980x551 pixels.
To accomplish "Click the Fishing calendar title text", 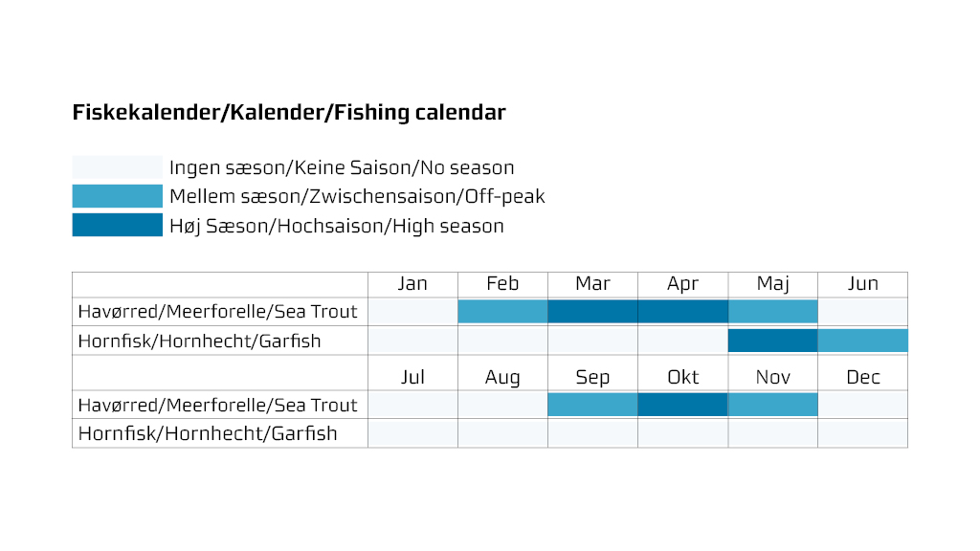I will point(289,113).
